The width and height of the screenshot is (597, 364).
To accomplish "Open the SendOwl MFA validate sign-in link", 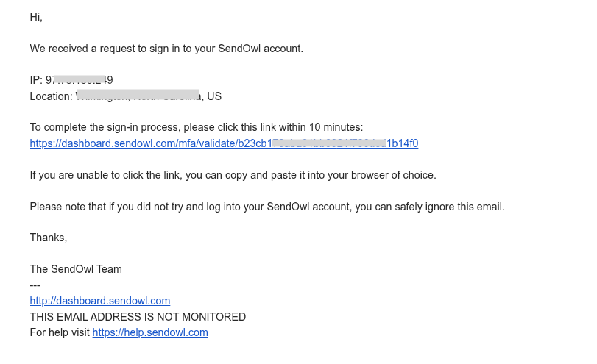I will 224,143.
